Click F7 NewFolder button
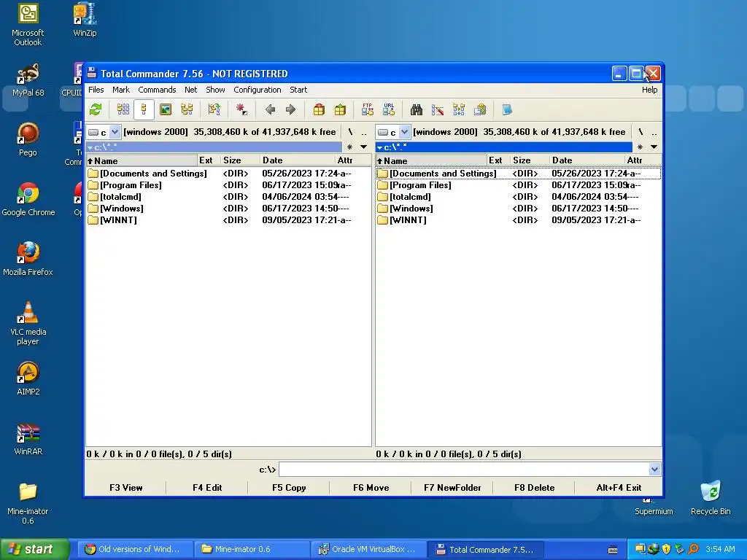This screenshot has width=747, height=560. 452,488
